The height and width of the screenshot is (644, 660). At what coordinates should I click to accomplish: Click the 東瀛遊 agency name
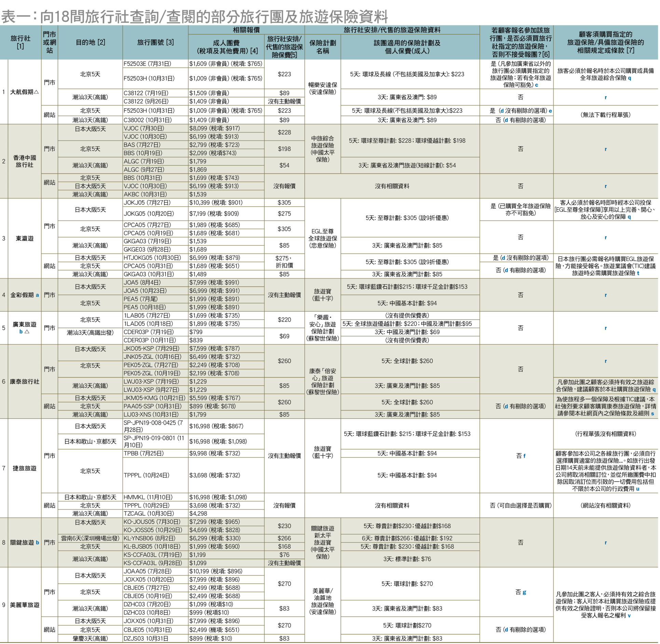25,238
